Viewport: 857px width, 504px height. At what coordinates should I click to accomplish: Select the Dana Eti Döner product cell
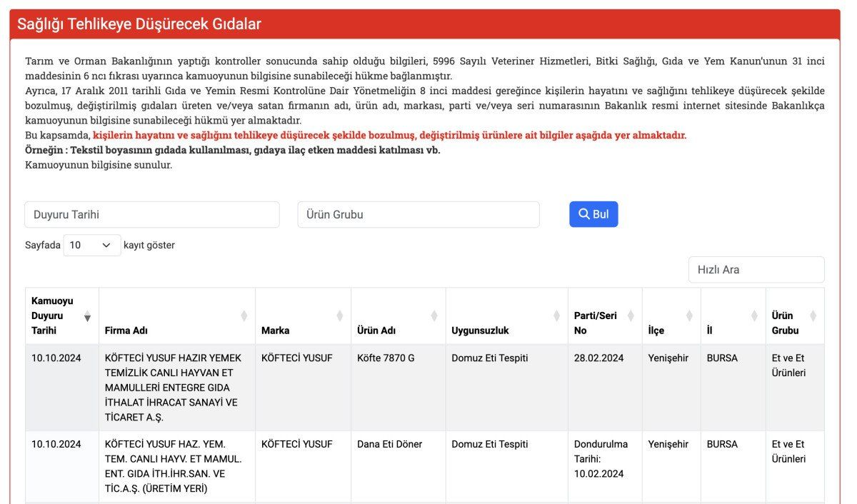389,444
